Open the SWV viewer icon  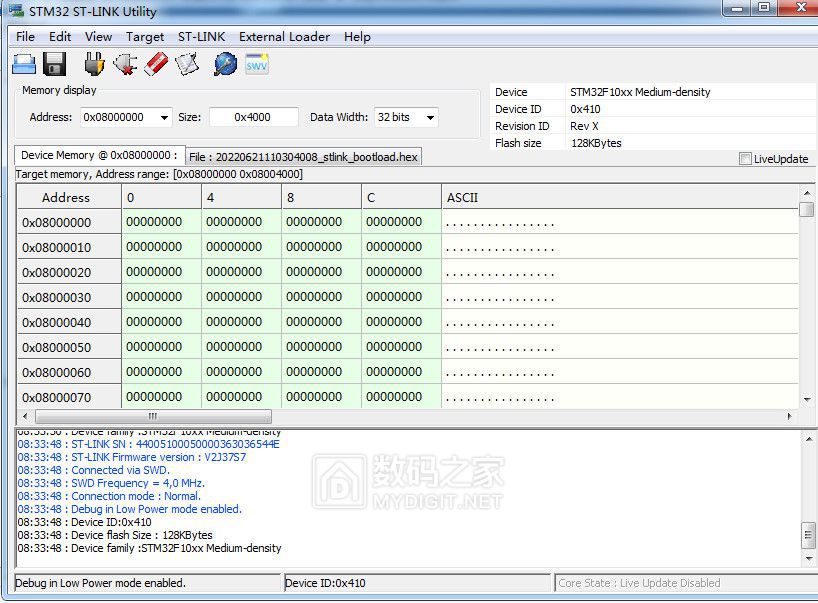tap(257, 65)
